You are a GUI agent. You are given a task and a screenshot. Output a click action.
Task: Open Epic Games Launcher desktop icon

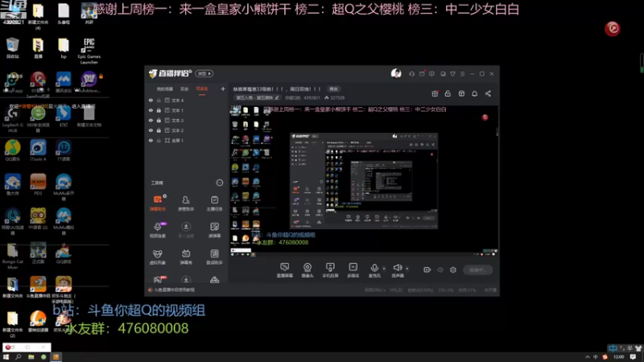tap(89, 51)
